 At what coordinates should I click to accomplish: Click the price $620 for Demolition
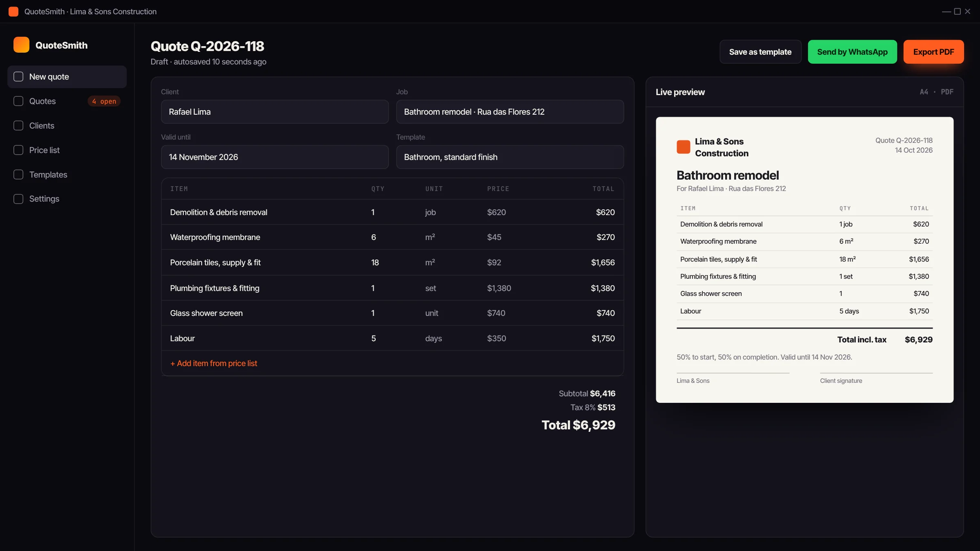coord(496,212)
